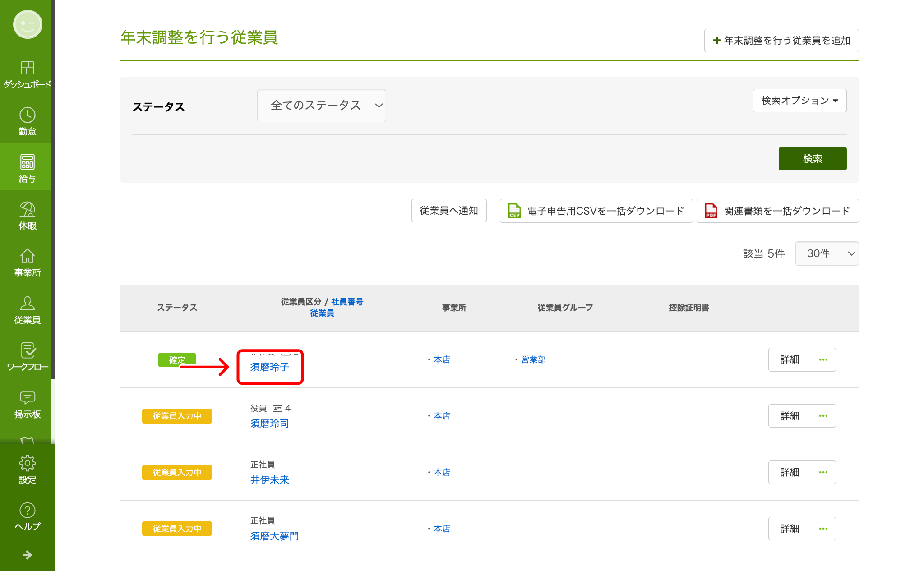Expand sidebar with the arrow icon
Image resolution: width=924 pixels, height=571 pixels.
click(x=27, y=555)
